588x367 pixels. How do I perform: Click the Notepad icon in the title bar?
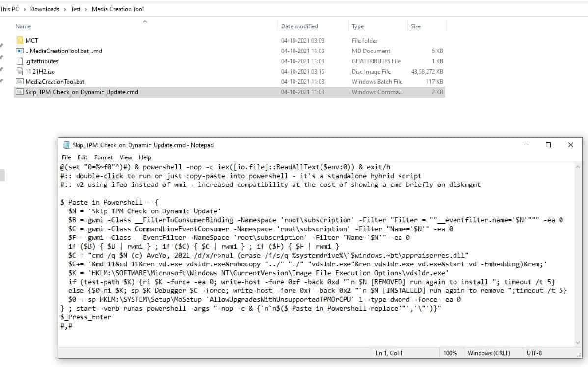[66, 145]
